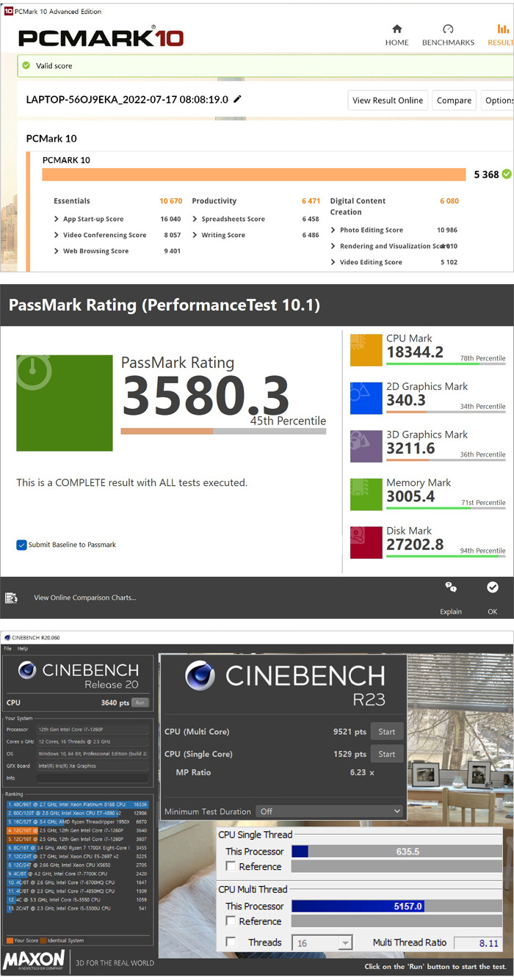Click the PCMark 10 title bar app icon

tap(8, 12)
